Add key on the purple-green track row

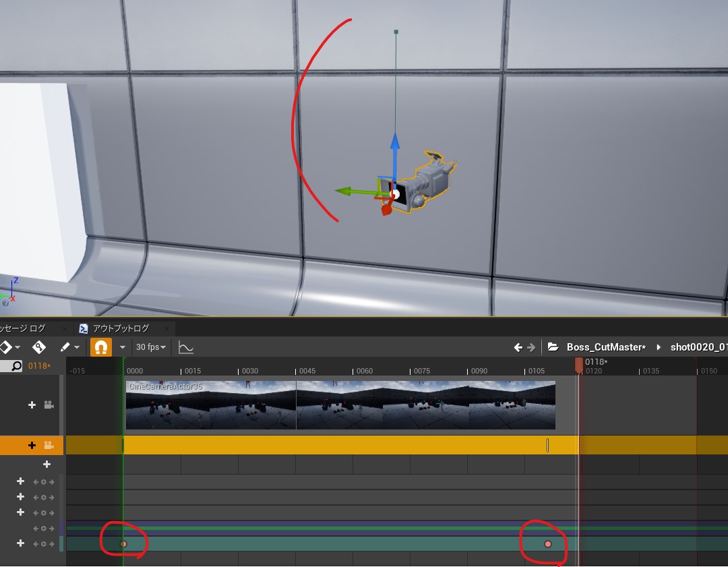[44, 529]
